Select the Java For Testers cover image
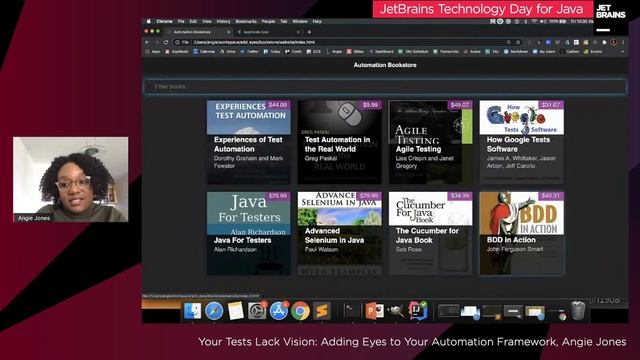 [x=249, y=213]
